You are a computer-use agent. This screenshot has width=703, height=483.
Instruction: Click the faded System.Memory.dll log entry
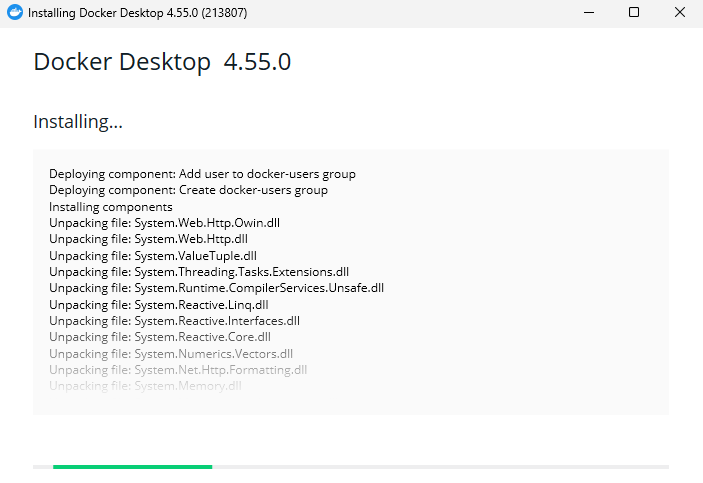click(145, 386)
